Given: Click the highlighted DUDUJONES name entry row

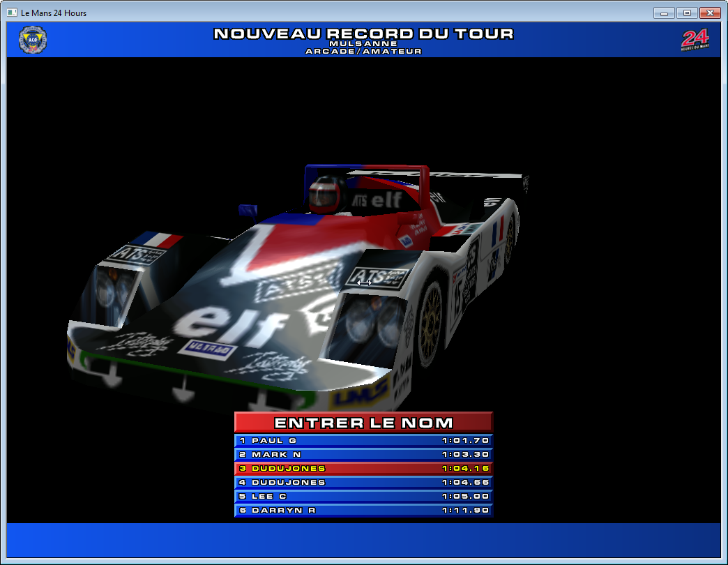Looking at the screenshot, I should point(363,468).
